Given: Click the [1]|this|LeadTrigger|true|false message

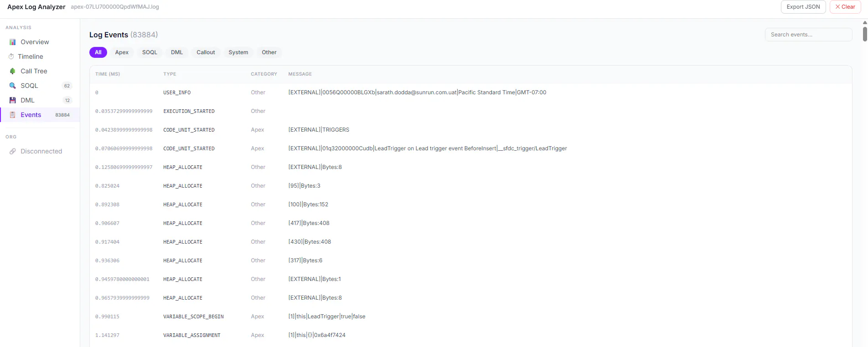Looking at the screenshot, I should tap(327, 316).
